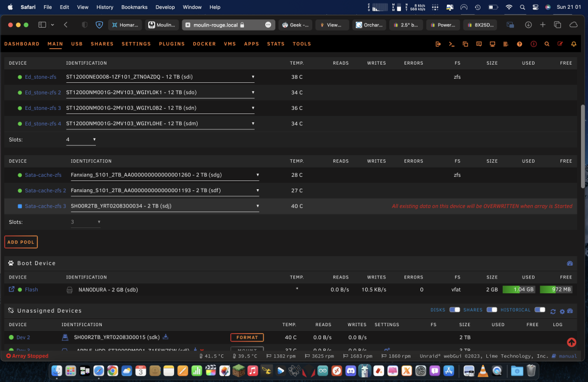Open the Dev 2 device link
588x382 pixels.
click(x=24, y=337)
